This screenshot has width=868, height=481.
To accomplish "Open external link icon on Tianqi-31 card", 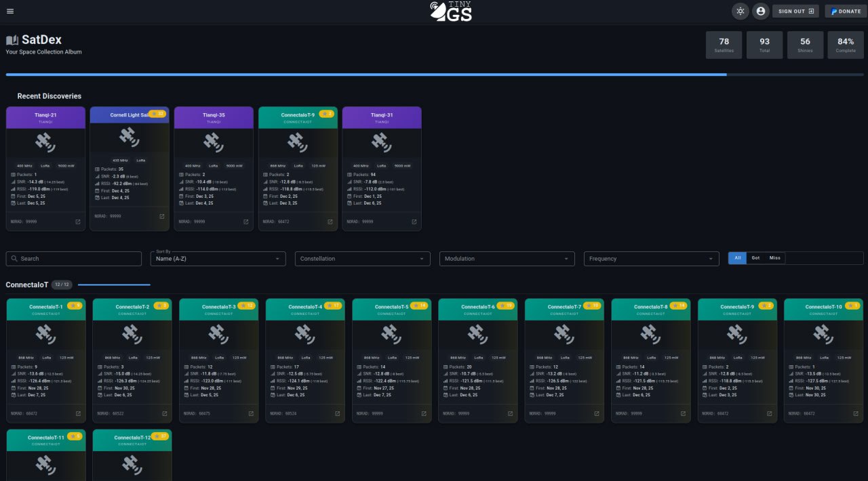I will point(414,222).
